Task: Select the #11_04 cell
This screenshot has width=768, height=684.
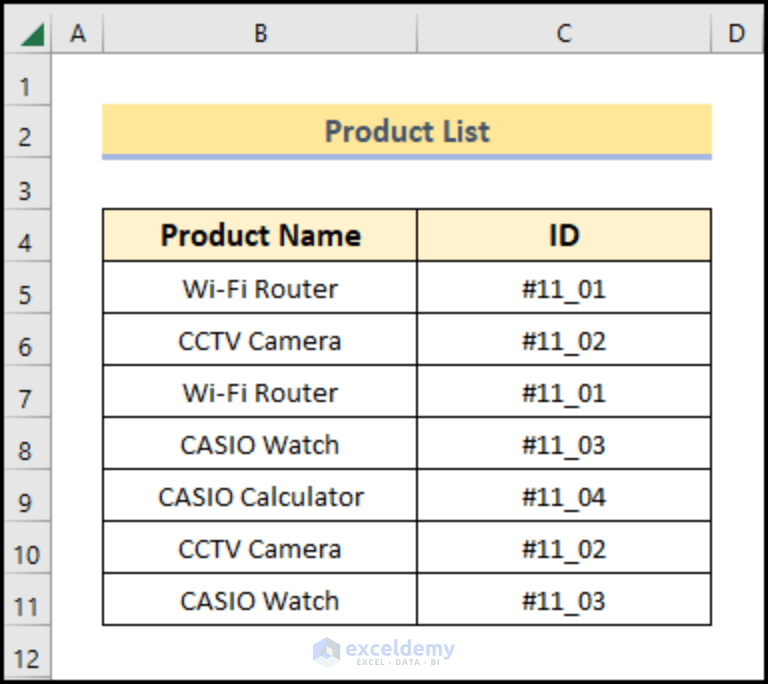Action: click(564, 495)
